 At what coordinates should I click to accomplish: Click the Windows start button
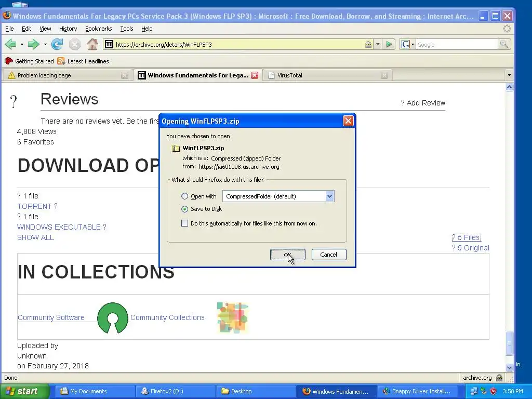click(x=24, y=391)
